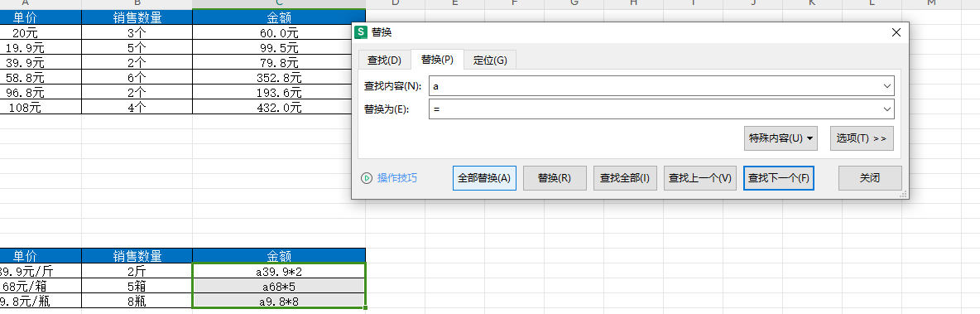
Task: Switch to the 查找(D) tab
Action: click(384, 60)
